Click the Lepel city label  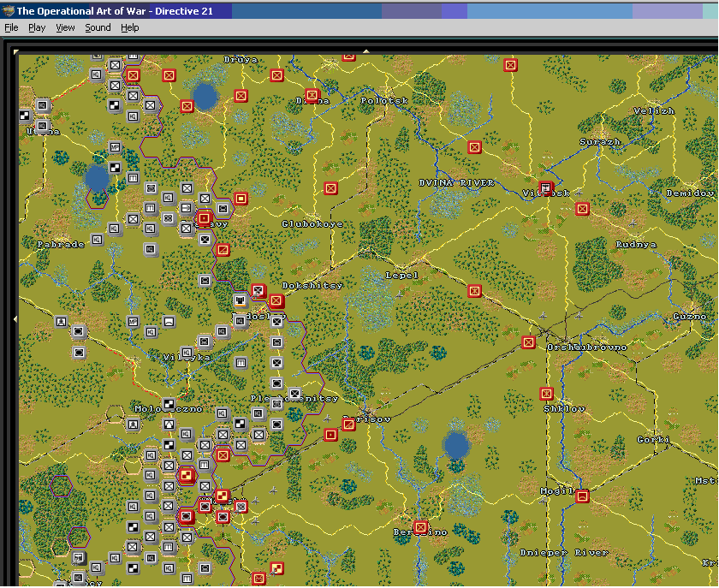pos(401,276)
